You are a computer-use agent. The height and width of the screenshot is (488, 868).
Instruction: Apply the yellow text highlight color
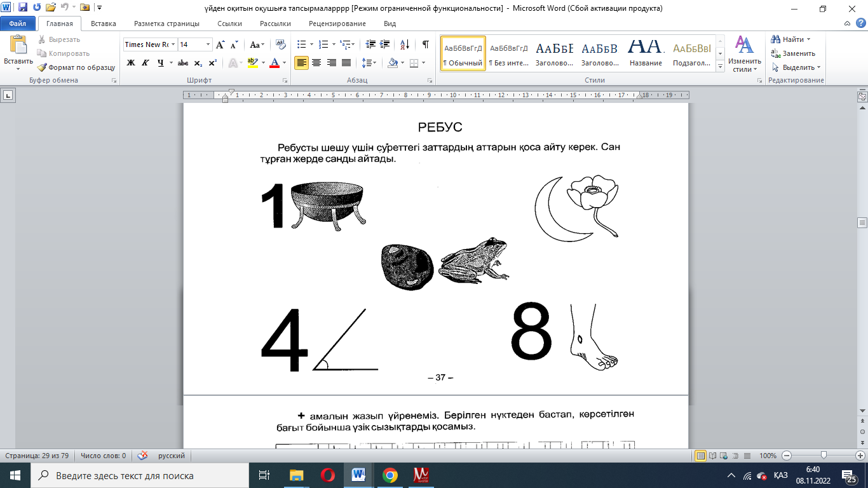(x=252, y=63)
